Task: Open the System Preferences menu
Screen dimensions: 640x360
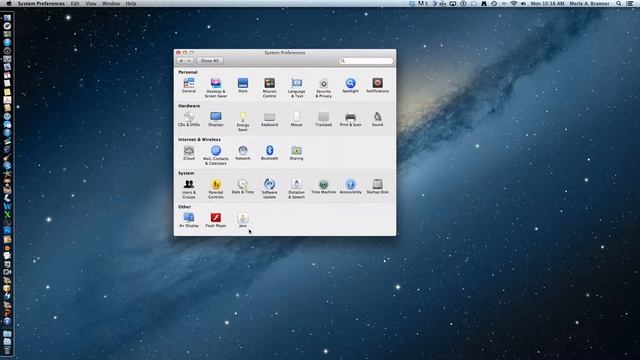Action: click(x=41, y=3)
